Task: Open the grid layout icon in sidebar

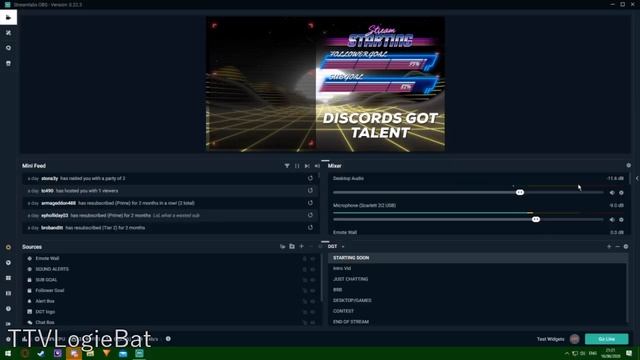Action: click(8, 278)
